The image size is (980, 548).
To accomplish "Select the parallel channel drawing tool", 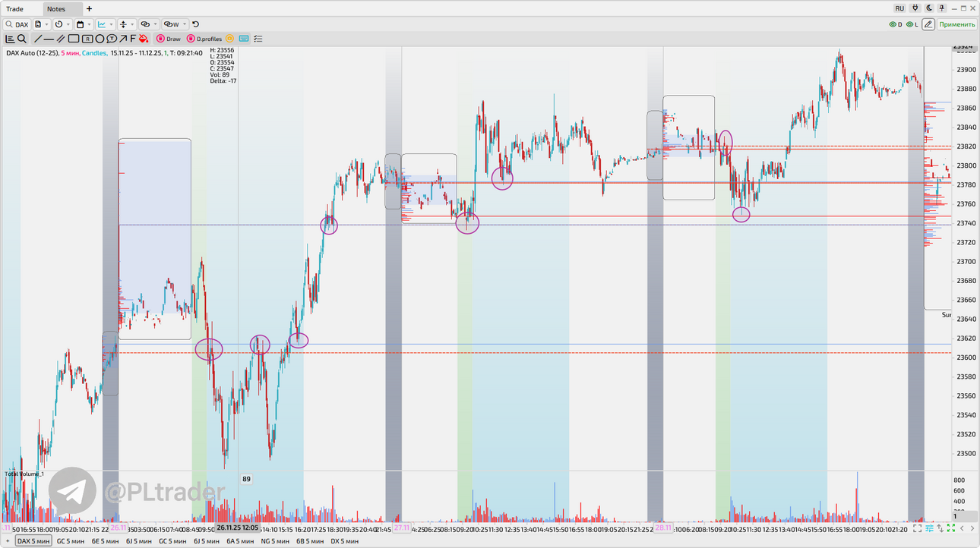I will click(x=61, y=39).
